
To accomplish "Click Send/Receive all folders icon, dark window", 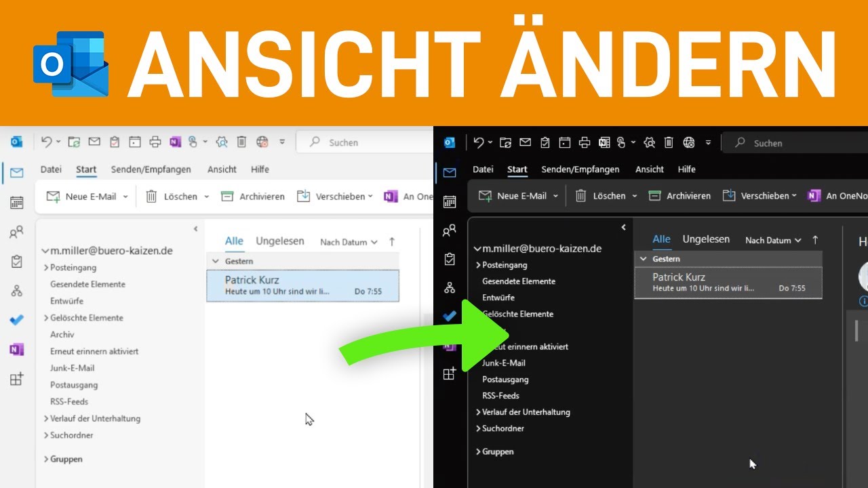I will point(505,142).
